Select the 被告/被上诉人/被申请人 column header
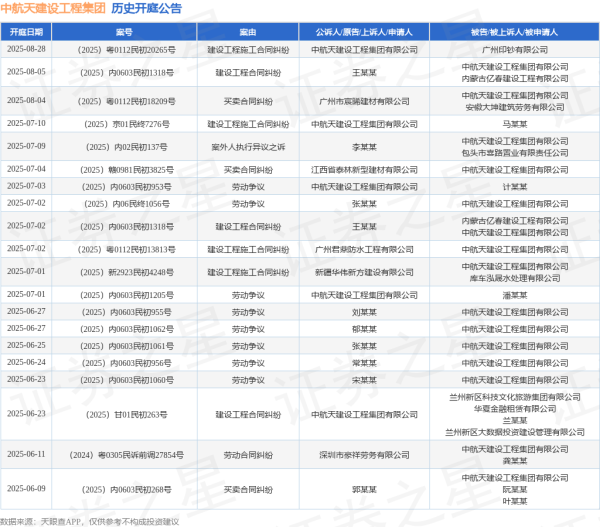Screen dimensions: 600x527 coord(514,32)
